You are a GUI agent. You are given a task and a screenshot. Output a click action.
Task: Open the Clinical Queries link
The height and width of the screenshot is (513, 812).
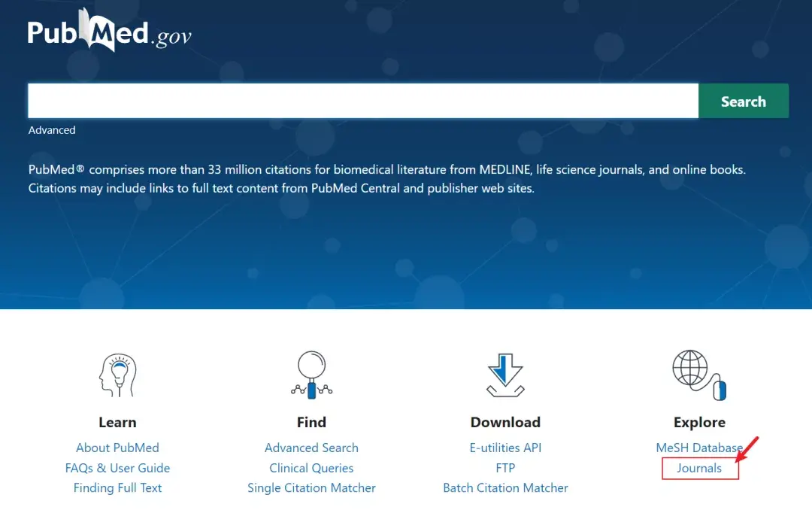pyautogui.click(x=311, y=468)
